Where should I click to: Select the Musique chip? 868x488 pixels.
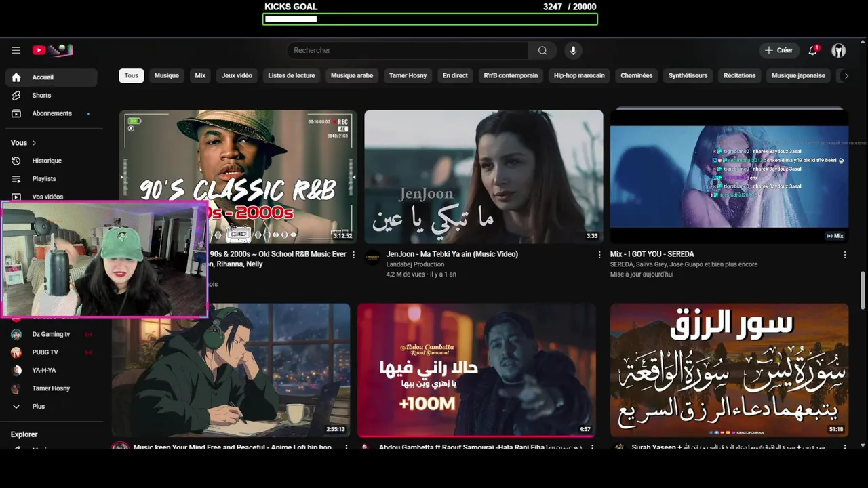coord(166,76)
